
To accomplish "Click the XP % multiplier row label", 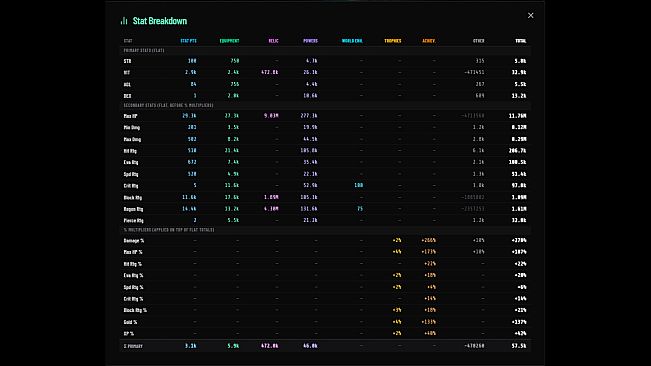I will point(129,334).
